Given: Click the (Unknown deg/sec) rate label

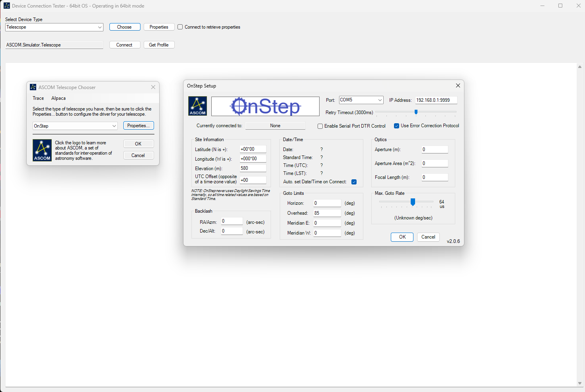Looking at the screenshot, I should pos(413,218).
